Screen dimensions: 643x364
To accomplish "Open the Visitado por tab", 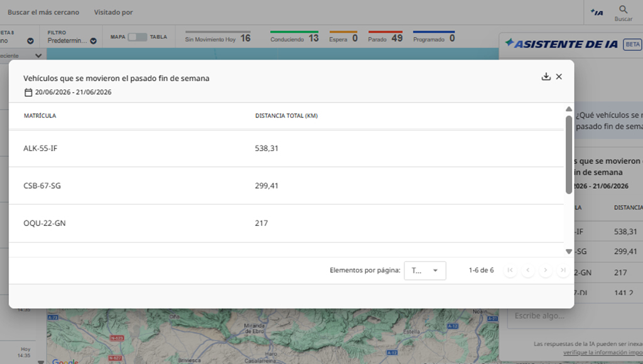I will (x=113, y=13).
